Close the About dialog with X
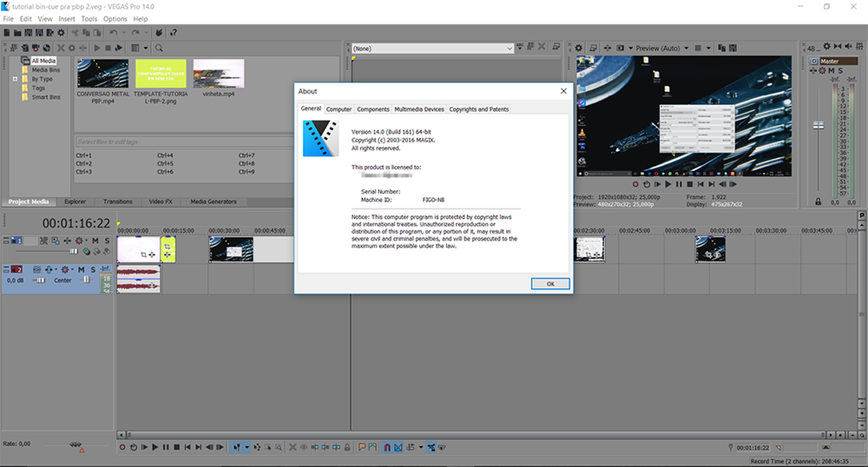This screenshot has width=868, height=467. 564,91
